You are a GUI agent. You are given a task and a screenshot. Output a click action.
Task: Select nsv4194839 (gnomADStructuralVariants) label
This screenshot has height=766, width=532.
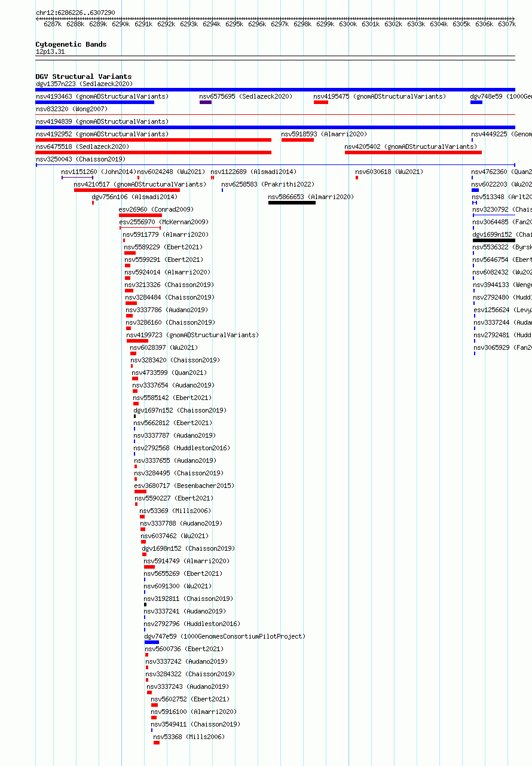coord(102,121)
